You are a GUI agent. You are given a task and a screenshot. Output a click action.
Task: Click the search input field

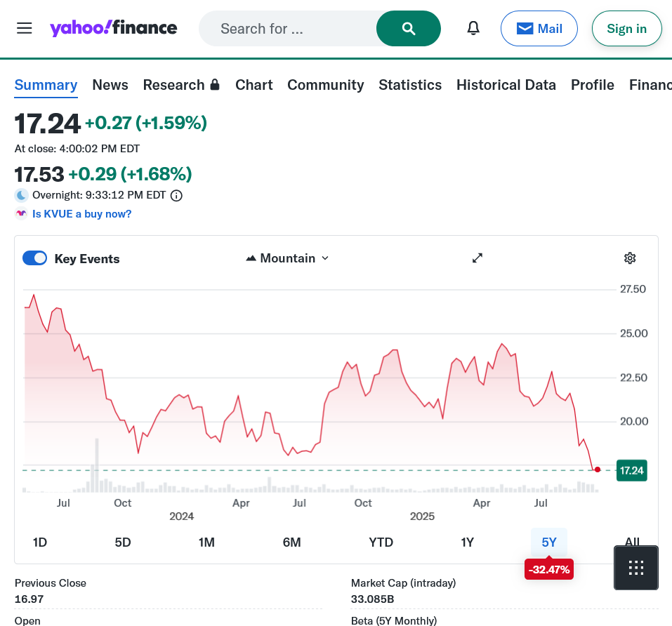(288, 29)
